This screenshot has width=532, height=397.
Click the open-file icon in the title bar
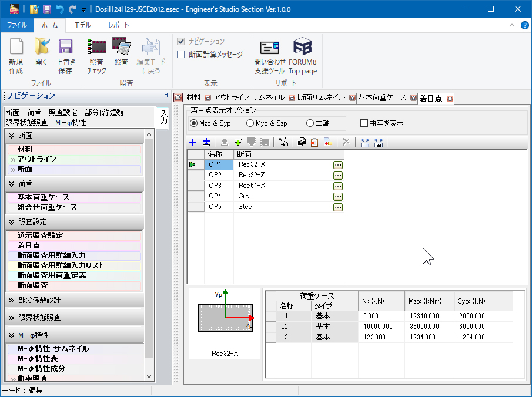[x=34, y=9]
